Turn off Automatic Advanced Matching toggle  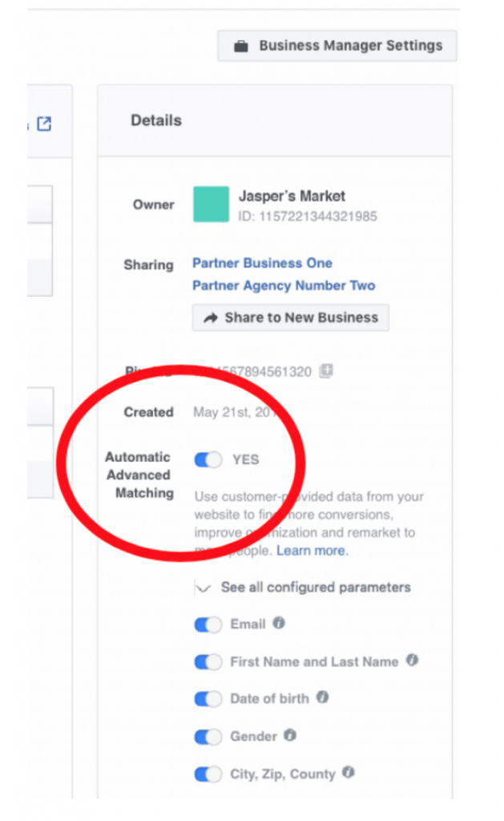[208, 460]
